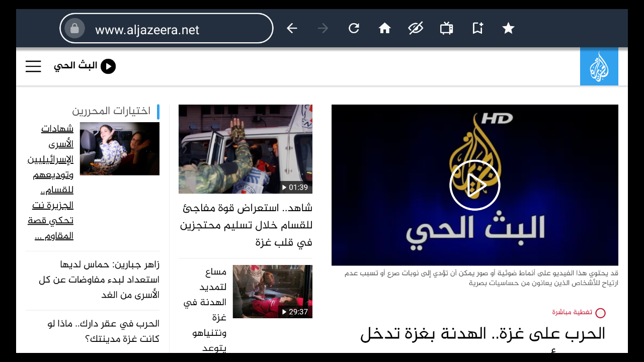Viewport: 644px width, 362px height.
Task: Open the زاهر جبارين article link
Action: coord(99,280)
